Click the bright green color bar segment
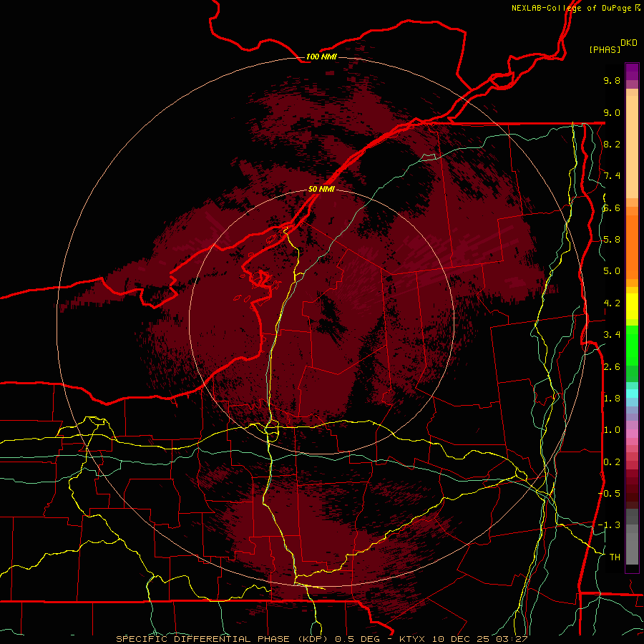The image size is (644, 644). (632, 346)
